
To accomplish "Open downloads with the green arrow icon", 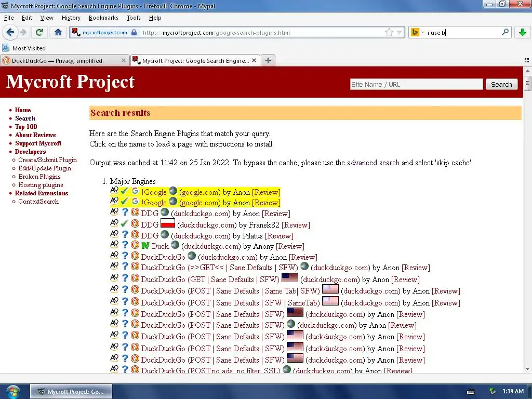I will (523, 33).
